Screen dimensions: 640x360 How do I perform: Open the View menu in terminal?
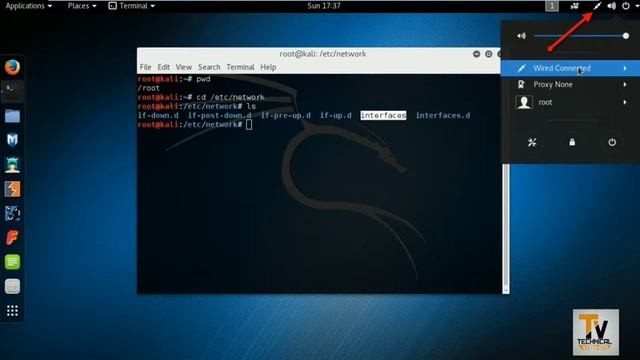[184, 67]
